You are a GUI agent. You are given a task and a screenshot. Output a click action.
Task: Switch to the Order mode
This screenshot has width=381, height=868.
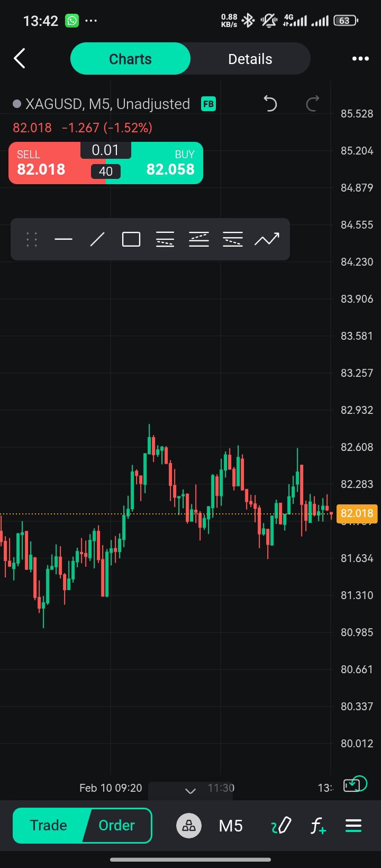pyautogui.click(x=117, y=826)
